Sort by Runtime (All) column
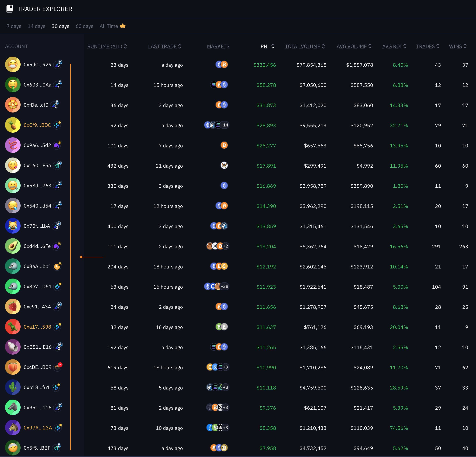 click(x=107, y=46)
